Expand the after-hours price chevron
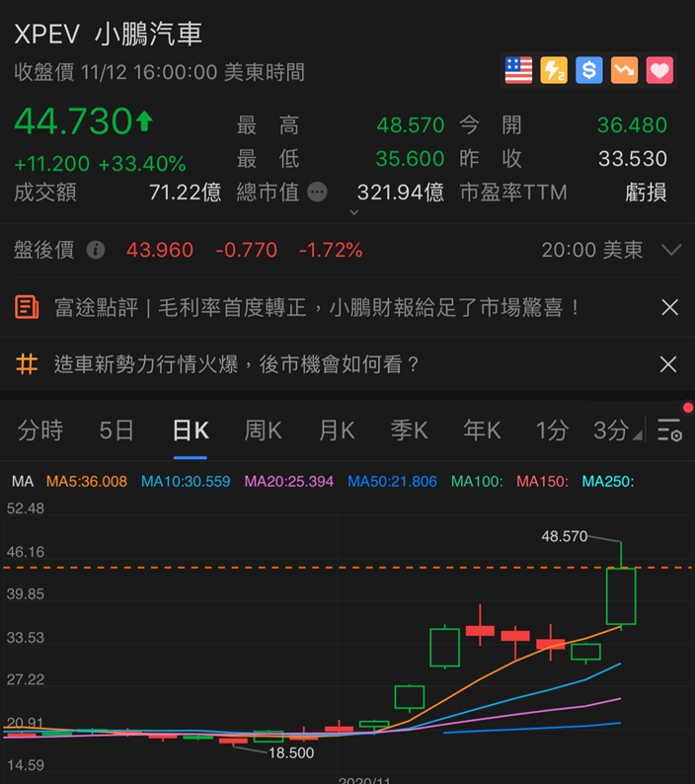695x784 pixels. pyautogui.click(x=671, y=250)
